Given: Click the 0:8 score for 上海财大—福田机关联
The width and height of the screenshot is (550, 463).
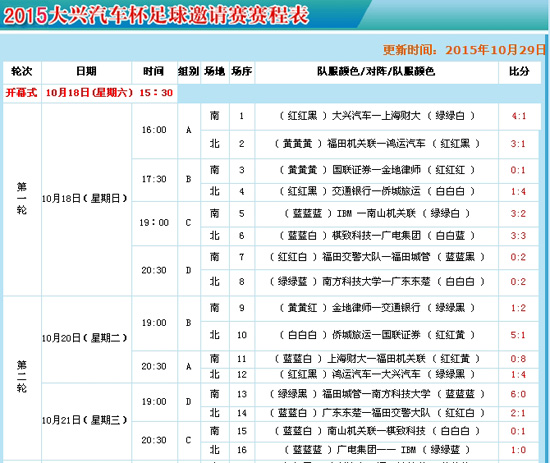Looking at the screenshot, I should pyautogui.click(x=518, y=359).
